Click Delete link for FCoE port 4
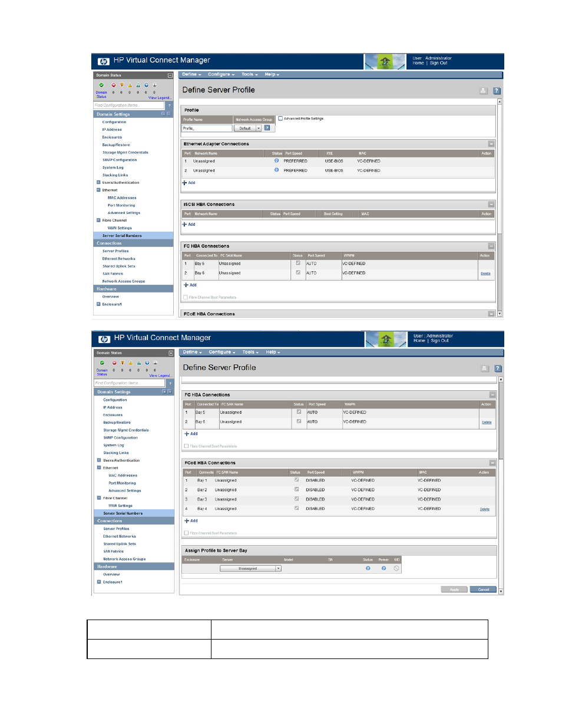The width and height of the screenshot is (562, 728). (x=484, y=509)
